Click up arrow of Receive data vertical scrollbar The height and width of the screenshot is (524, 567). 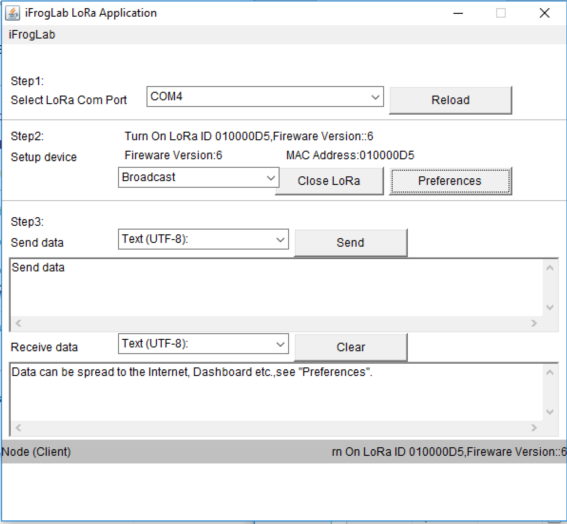pos(550,372)
